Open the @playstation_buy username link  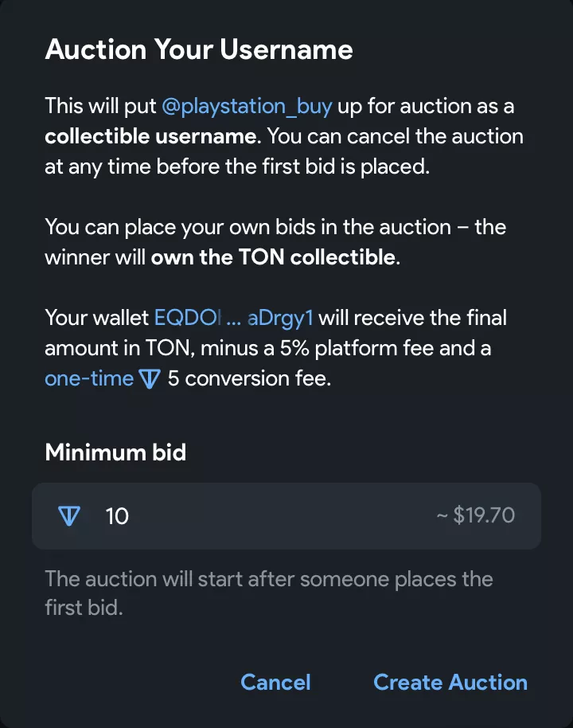pos(247,106)
